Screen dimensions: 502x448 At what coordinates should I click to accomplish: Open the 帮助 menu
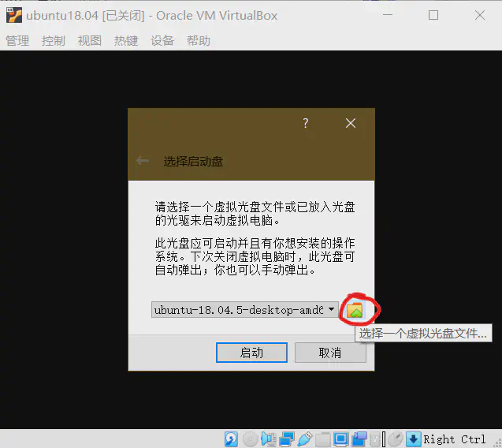click(199, 41)
